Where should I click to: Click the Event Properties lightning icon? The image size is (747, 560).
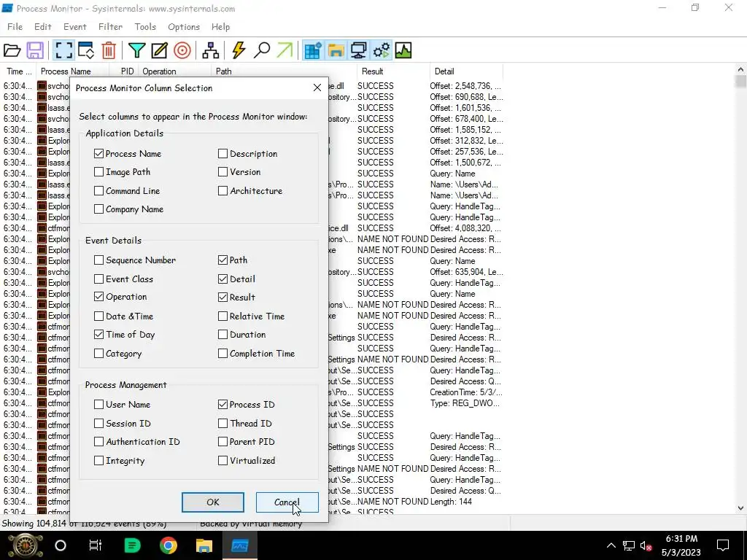(x=239, y=50)
